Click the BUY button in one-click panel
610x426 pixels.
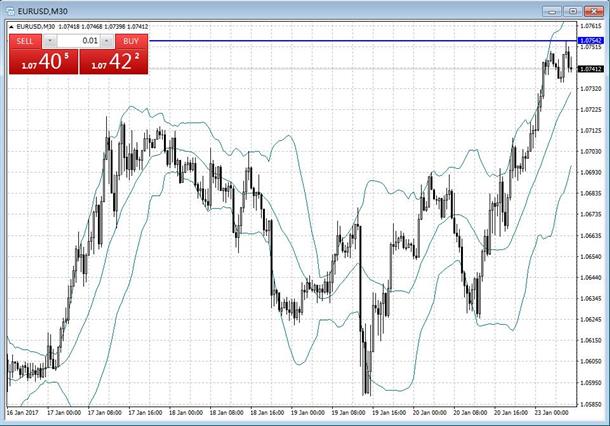coord(131,41)
